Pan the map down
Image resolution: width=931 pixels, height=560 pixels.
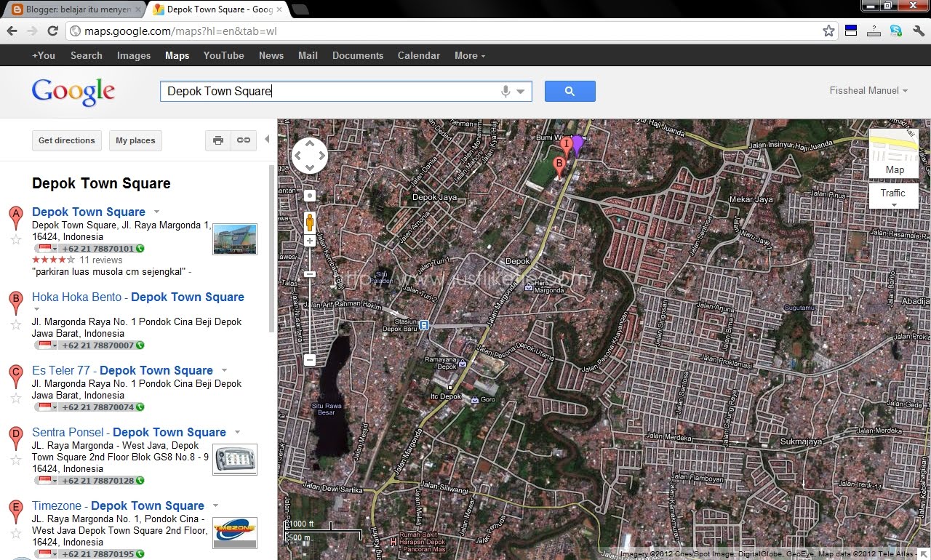(x=310, y=168)
